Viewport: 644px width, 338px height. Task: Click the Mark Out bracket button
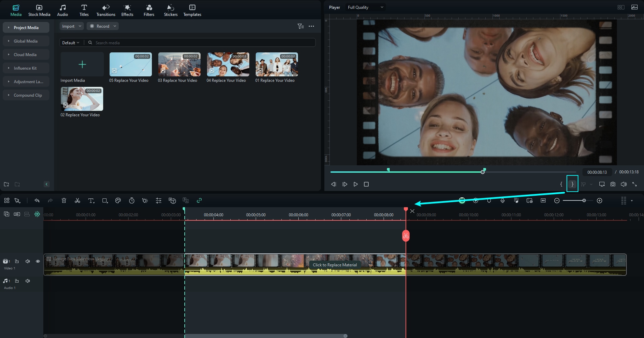pos(572,184)
